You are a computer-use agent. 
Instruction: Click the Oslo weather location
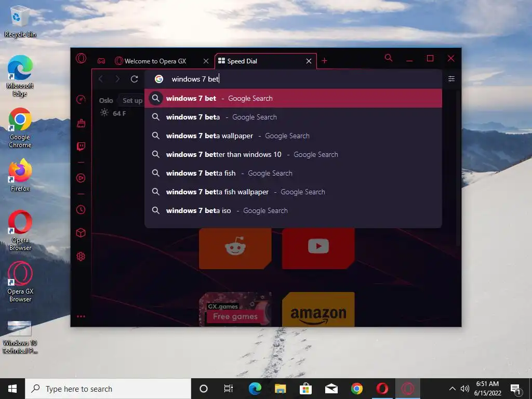106,100
